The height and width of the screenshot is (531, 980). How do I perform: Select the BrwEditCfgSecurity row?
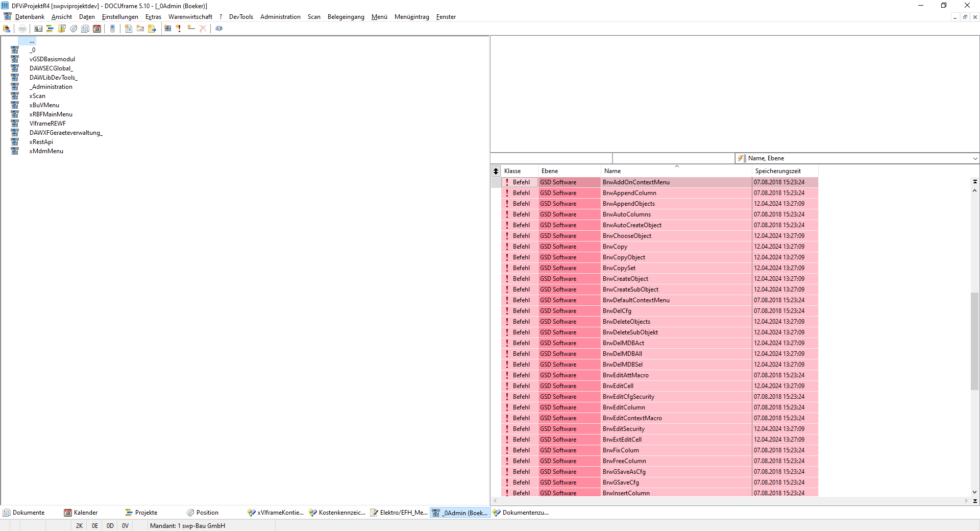pyautogui.click(x=659, y=397)
